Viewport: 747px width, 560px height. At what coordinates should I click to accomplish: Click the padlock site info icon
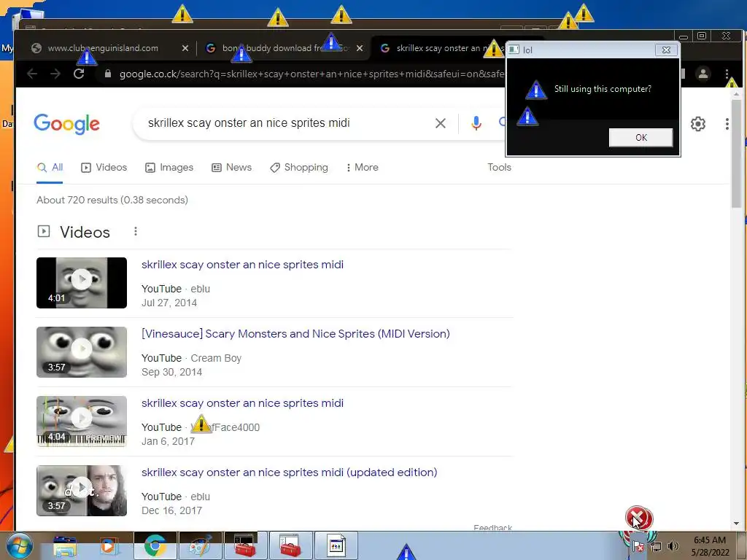(x=108, y=74)
